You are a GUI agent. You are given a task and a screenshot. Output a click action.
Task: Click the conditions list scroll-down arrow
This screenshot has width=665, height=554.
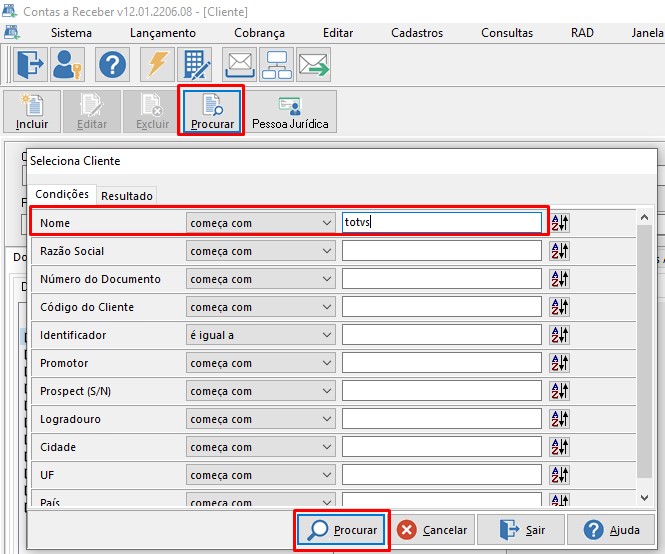click(x=645, y=498)
